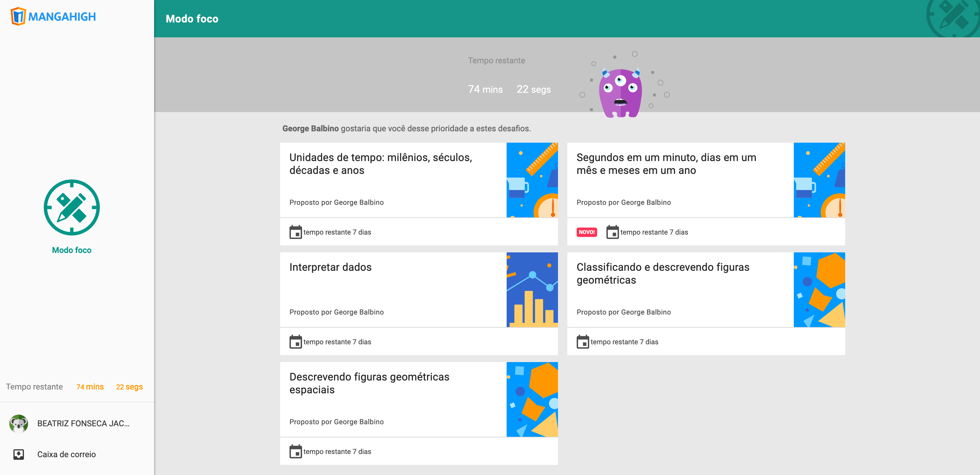
Task: Click orange '22 segs' in the sidebar
Action: click(129, 387)
